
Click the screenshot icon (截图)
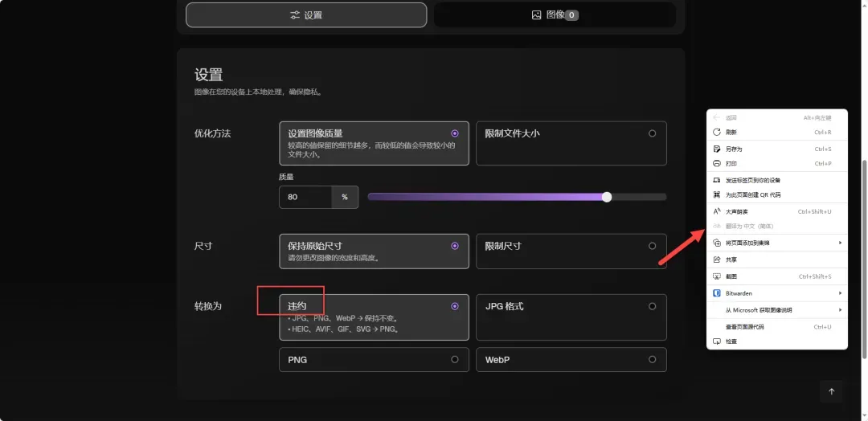[x=716, y=276]
